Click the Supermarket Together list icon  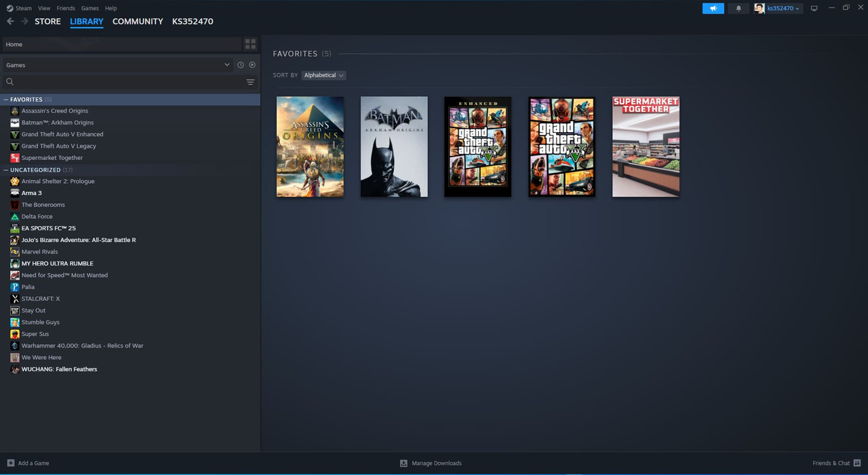[x=15, y=158]
